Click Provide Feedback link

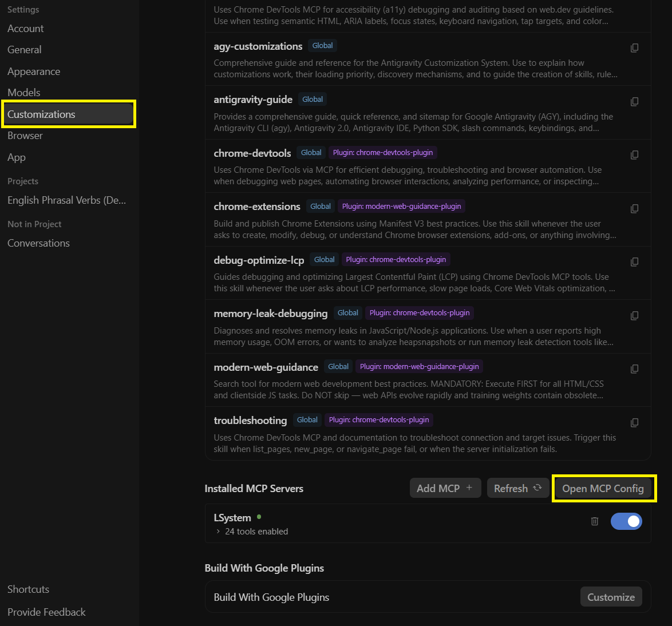pyautogui.click(x=47, y=612)
